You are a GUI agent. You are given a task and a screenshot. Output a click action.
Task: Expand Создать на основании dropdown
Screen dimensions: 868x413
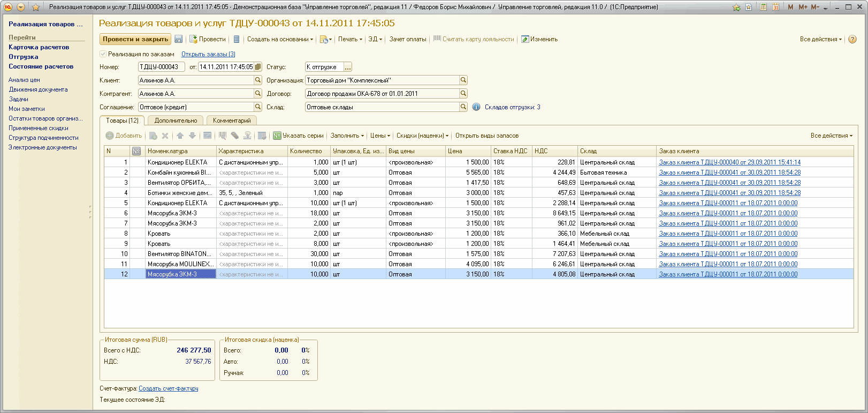280,39
